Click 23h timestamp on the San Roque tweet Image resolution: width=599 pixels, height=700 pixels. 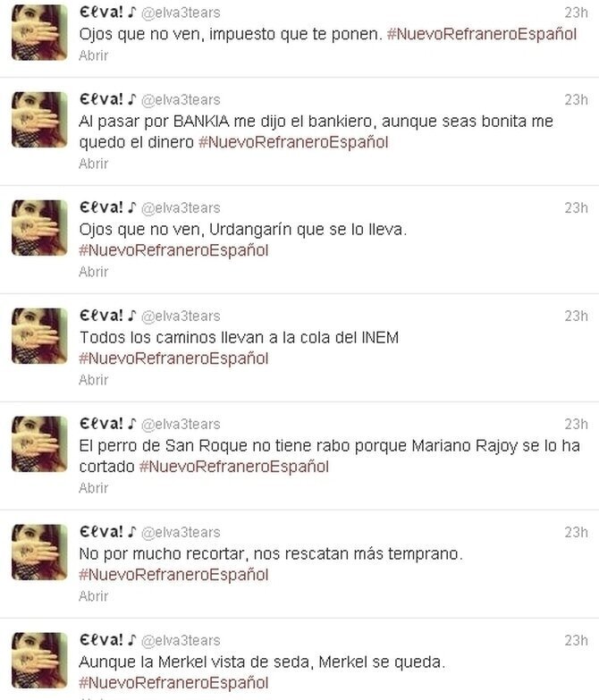click(x=576, y=424)
